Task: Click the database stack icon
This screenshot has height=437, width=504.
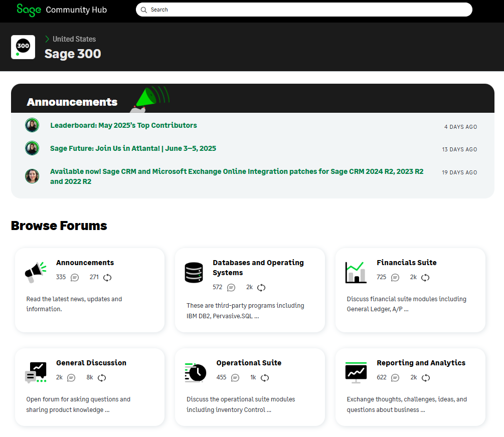Action: coord(194,273)
